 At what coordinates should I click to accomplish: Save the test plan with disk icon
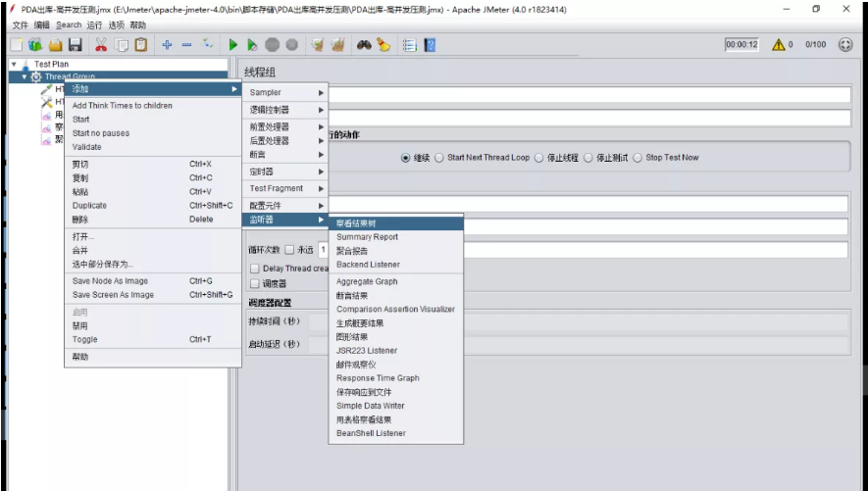pos(76,45)
